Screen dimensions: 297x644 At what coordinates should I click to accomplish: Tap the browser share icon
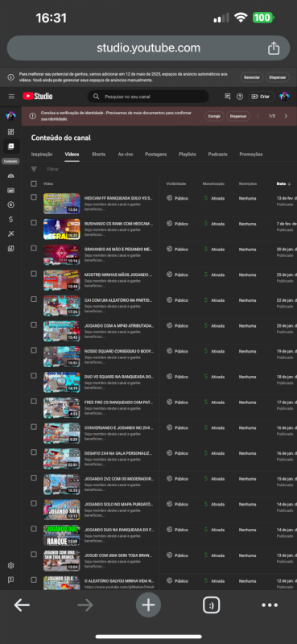point(274,48)
